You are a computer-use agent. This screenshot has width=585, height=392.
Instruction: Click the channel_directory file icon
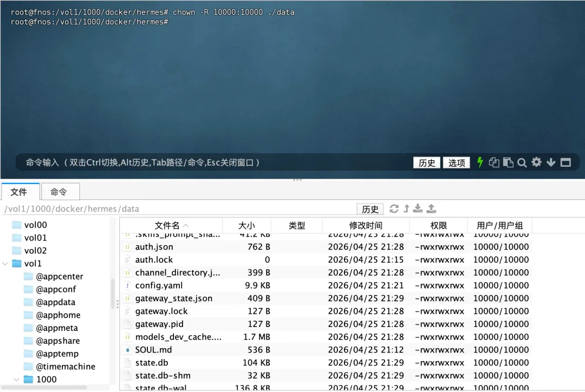coord(128,273)
